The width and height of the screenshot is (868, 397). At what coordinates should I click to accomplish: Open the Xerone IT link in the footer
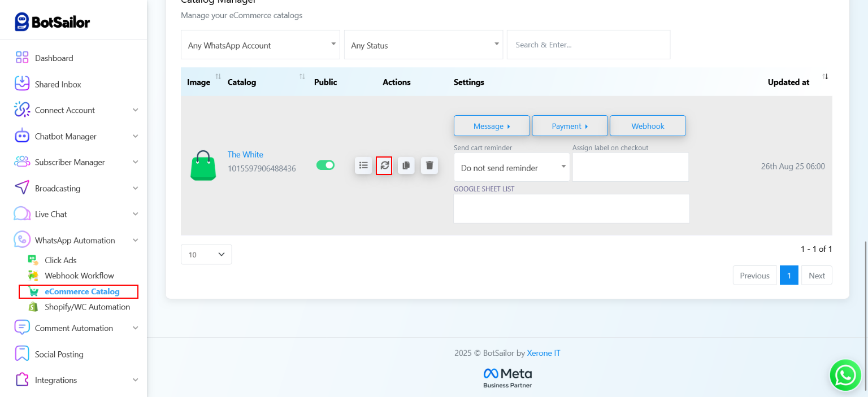(542, 352)
